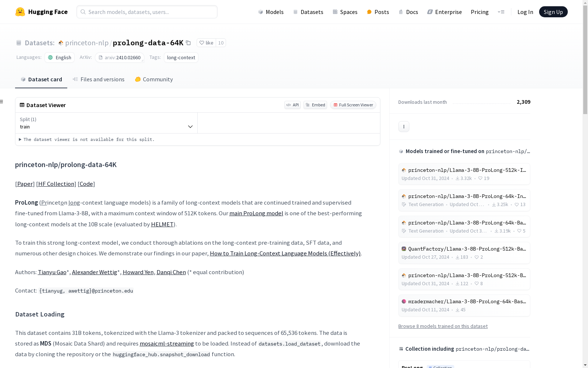Click the Embed button
Image resolution: width=588 pixels, height=368 pixels.
[x=315, y=105]
